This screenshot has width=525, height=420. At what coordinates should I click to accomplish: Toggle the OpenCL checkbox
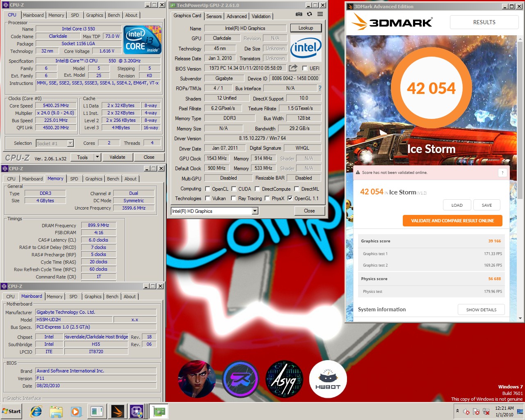208,189
